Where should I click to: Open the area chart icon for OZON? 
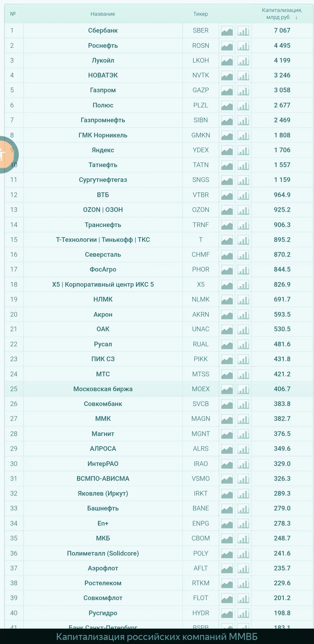(227, 210)
